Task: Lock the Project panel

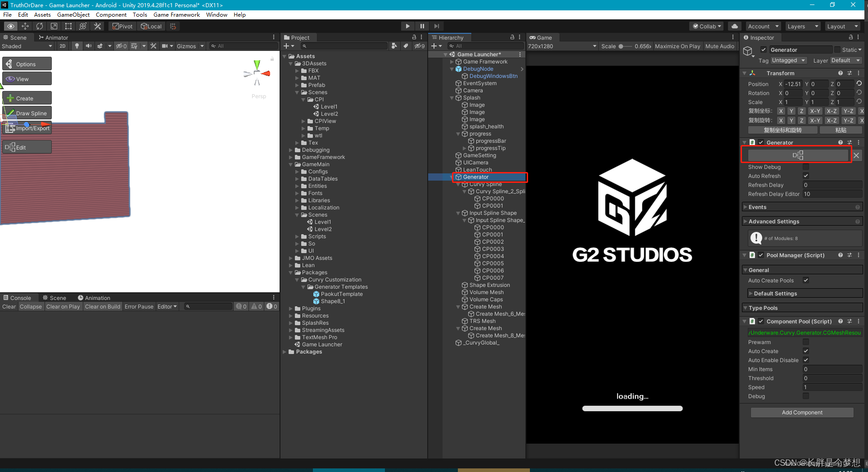Action: (414, 37)
